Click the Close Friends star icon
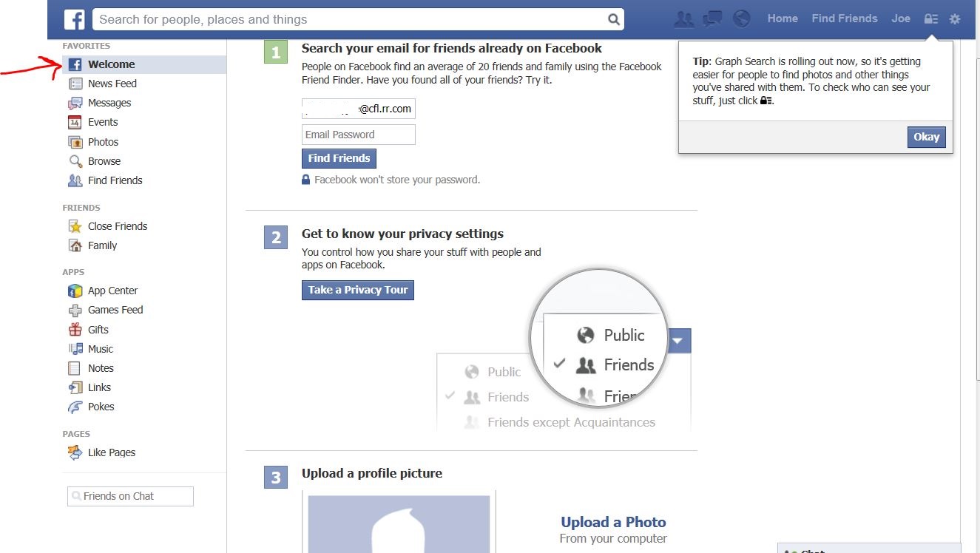This screenshot has width=980, height=553. click(75, 226)
